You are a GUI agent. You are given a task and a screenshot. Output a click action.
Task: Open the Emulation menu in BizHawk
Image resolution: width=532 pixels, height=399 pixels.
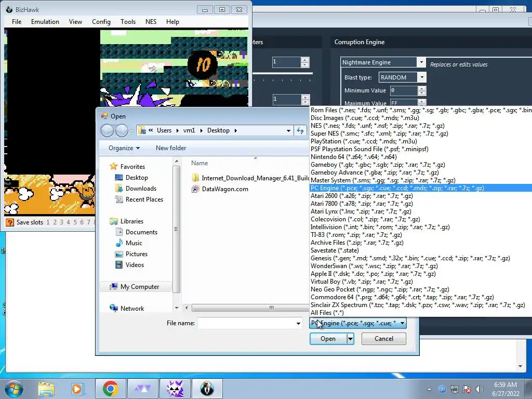[x=45, y=22]
